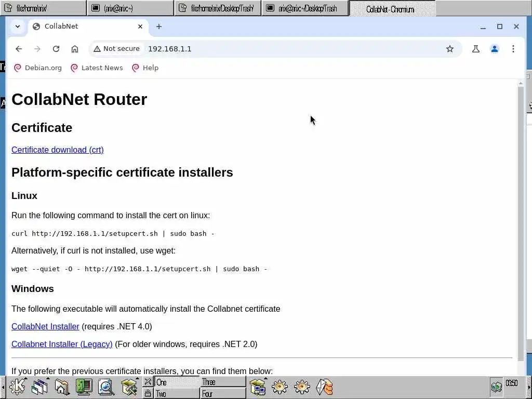
Task: Click the scrollbar up arrow
Action: pos(521,83)
